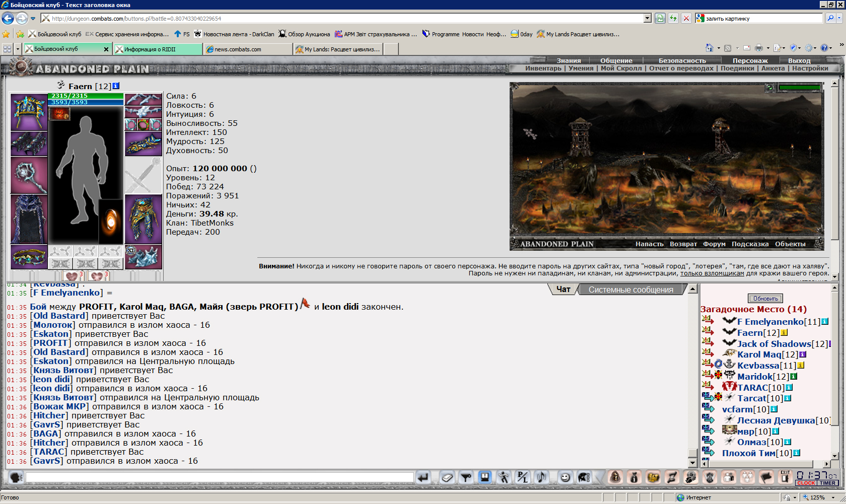Expand the browser toolbar overflow chevron
Screen dimensions: 846x504
coord(841,46)
